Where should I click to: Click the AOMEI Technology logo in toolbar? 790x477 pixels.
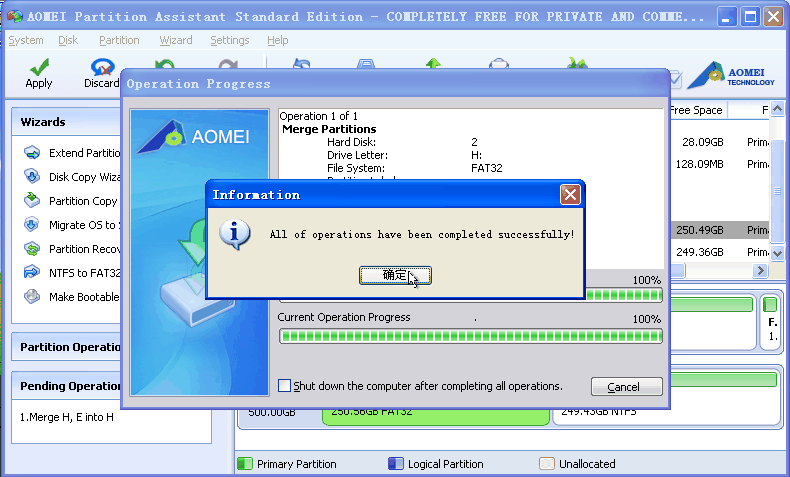pos(731,75)
